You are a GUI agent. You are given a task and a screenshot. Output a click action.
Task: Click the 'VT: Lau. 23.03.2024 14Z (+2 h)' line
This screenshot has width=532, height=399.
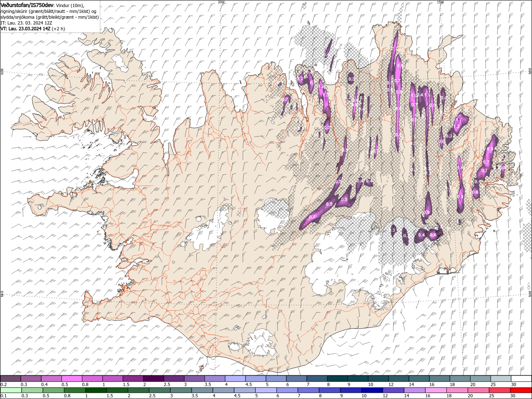32,29
